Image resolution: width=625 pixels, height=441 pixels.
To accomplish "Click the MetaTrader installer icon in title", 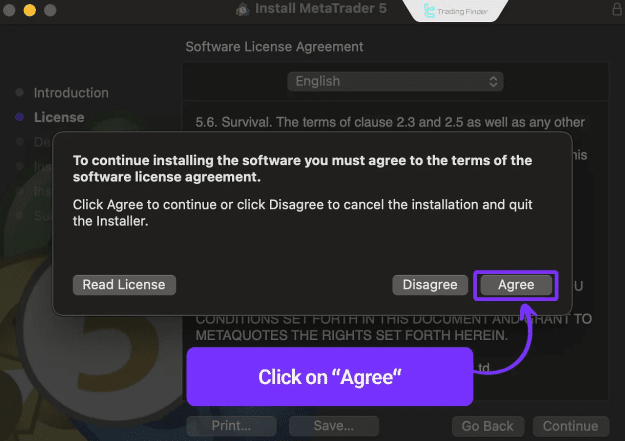I will pyautogui.click(x=242, y=9).
